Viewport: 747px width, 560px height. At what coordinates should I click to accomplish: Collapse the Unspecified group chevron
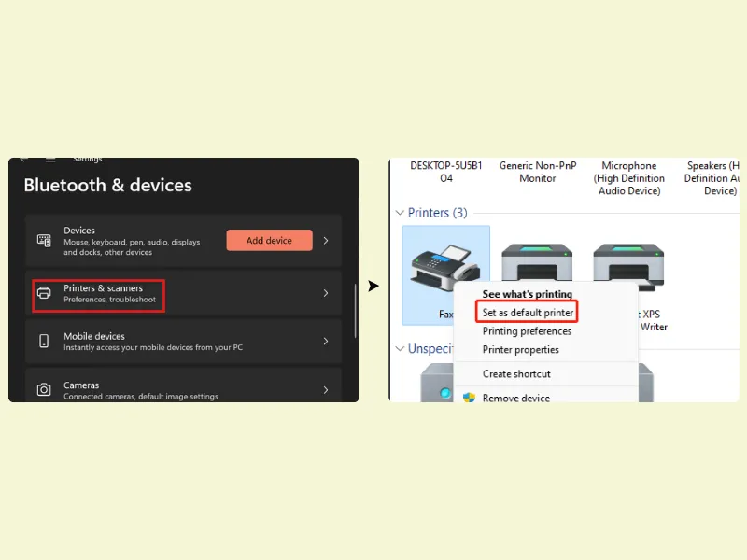pos(400,349)
